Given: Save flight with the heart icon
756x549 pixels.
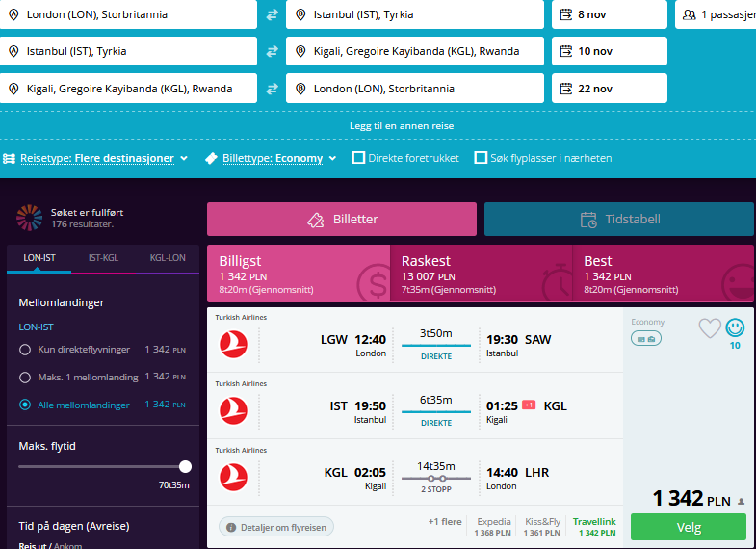Looking at the screenshot, I should tap(710, 328).
